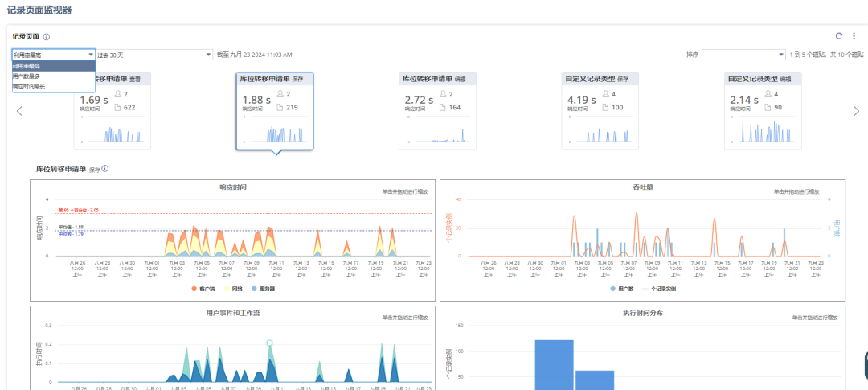Click the tallest bar in 执行时间分布 chart

[554, 364]
